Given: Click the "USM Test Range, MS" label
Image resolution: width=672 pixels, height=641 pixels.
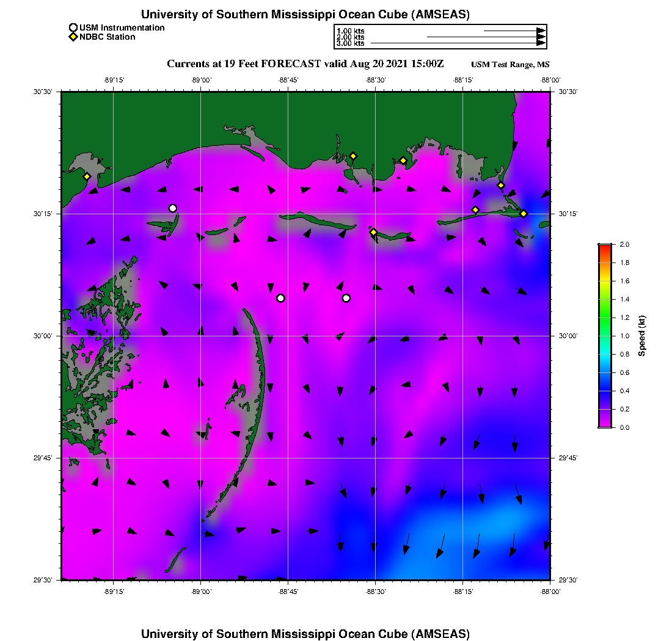Looking at the screenshot, I should 510,65.
